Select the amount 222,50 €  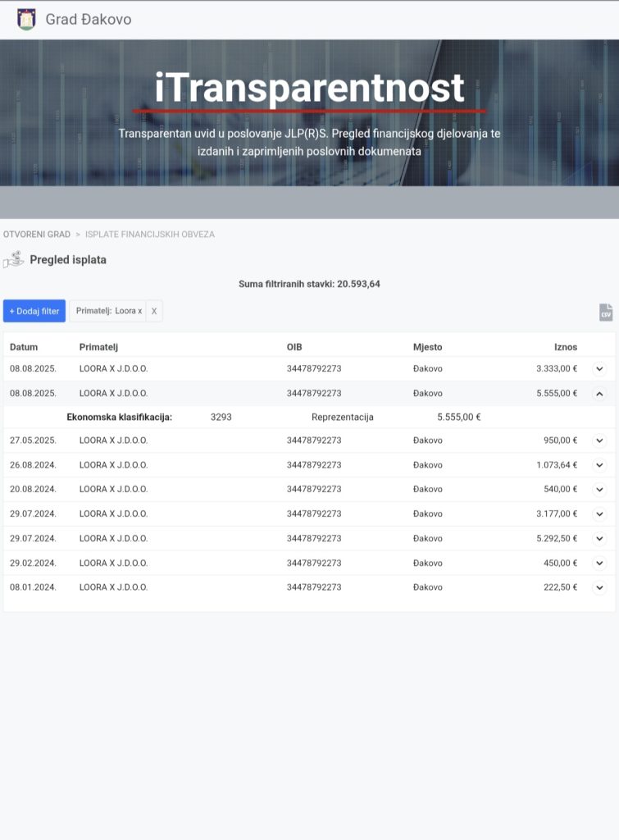point(560,587)
